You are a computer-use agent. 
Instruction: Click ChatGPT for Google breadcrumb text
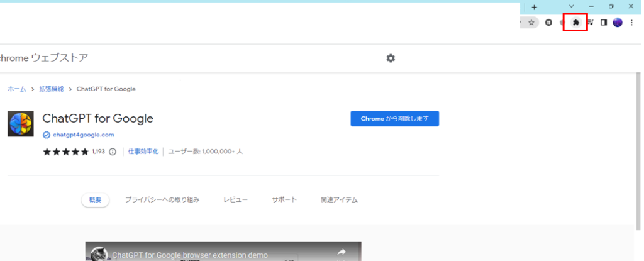coord(106,89)
